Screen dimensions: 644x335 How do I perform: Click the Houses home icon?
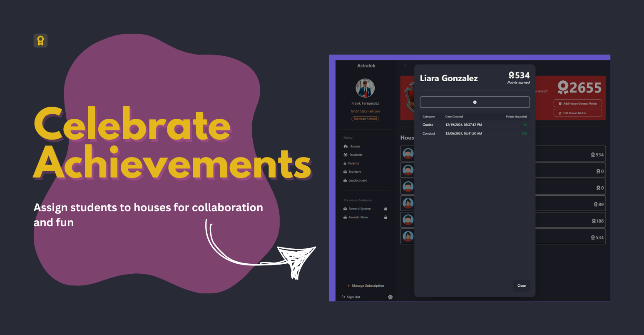[346, 146]
